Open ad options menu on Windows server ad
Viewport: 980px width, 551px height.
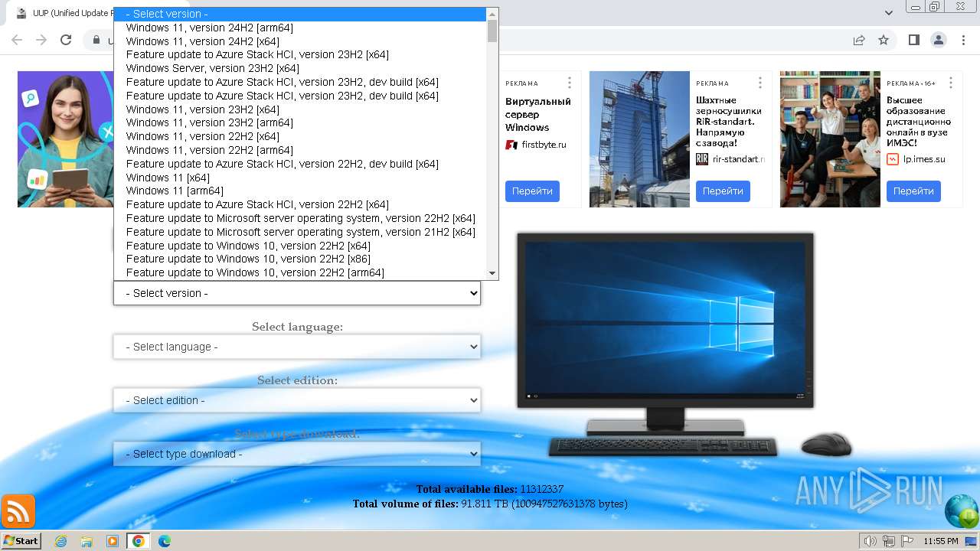tap(570, 83)
